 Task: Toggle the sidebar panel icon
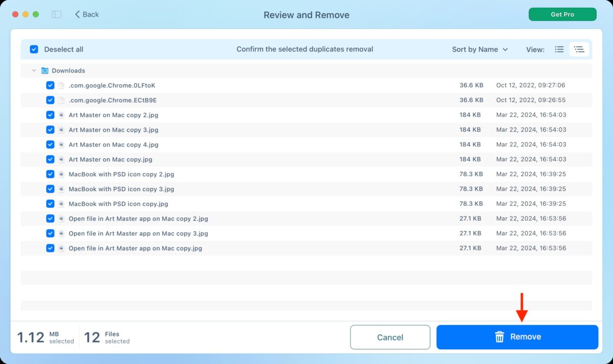[x=56, y=14]
